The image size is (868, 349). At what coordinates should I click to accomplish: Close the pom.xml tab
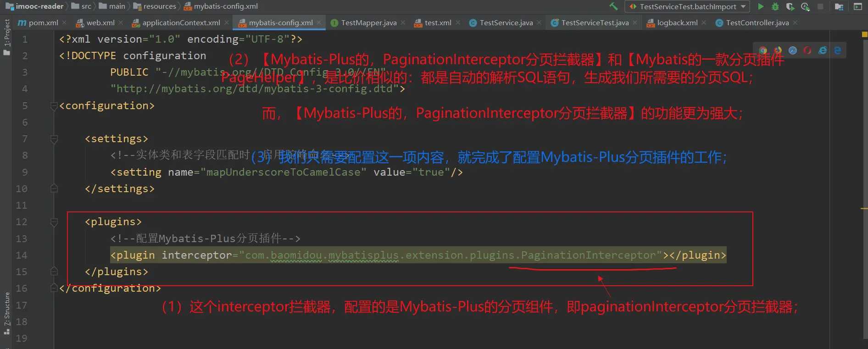[64, 22]
